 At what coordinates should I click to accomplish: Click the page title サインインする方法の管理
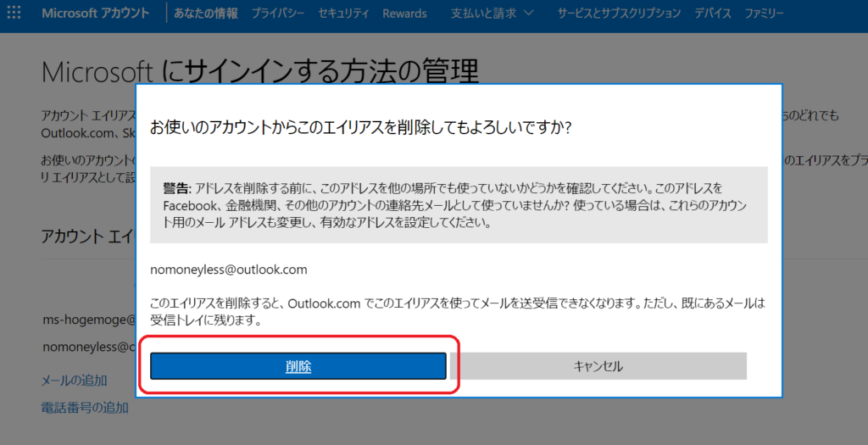pyautogui.click(x=259, y=72)
